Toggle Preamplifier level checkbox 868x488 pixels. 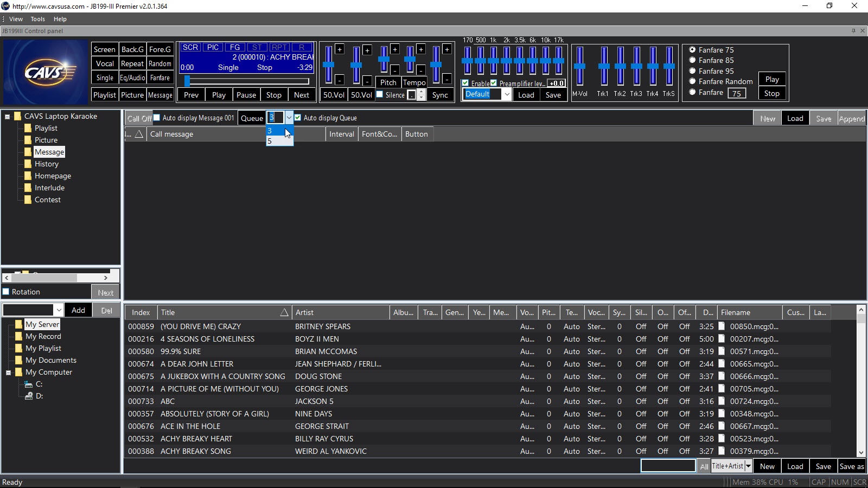click(494, 83)
